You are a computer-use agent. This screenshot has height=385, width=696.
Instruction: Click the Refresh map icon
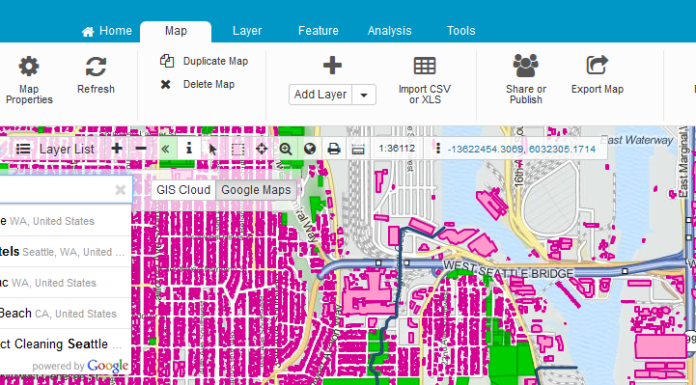pos(96,67)
